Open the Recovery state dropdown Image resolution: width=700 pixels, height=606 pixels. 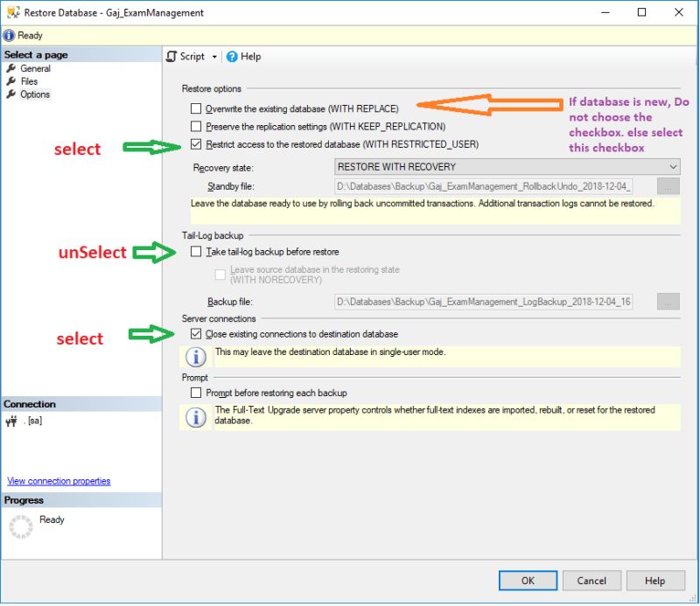point(675,166)
